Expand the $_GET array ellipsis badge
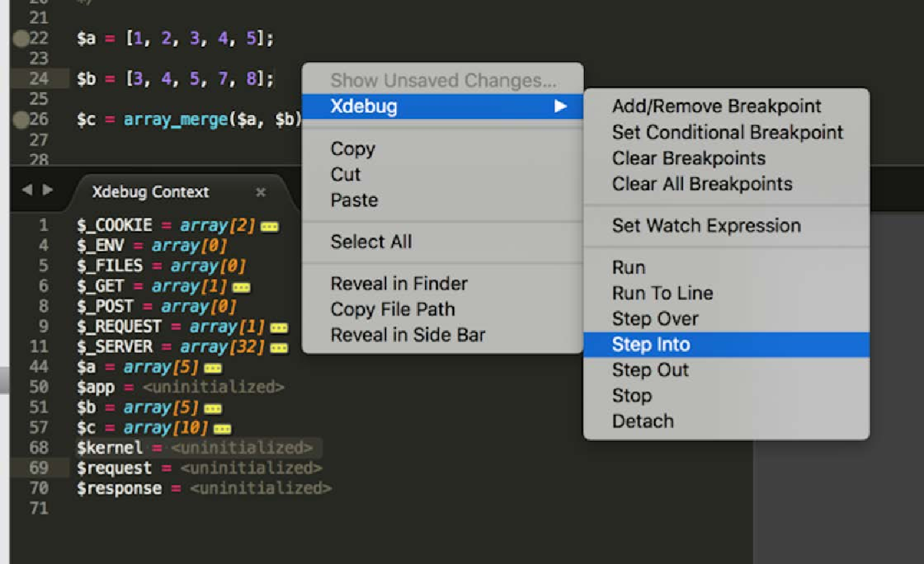 (x=241, y=288)
